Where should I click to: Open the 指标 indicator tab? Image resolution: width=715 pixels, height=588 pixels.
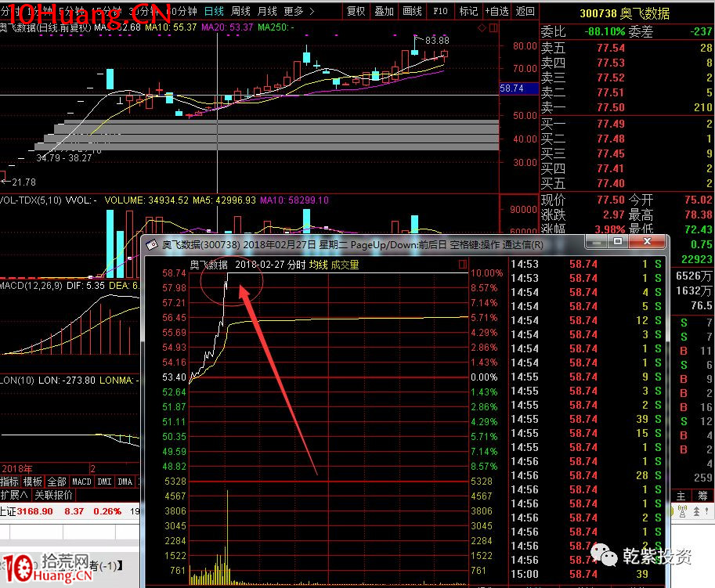(x=9, y=482)
